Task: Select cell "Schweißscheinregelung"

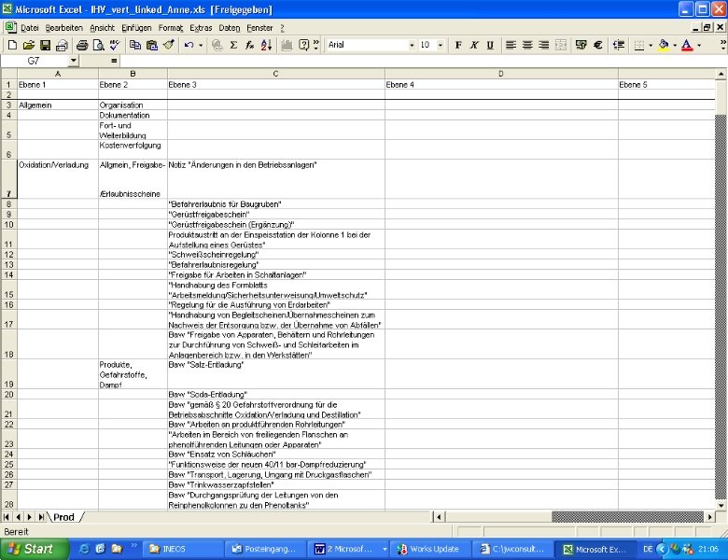Action: [x=275, y=255]
